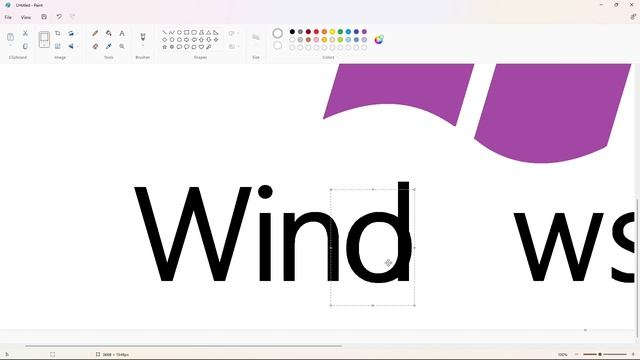Click the Rotate icon

pyautogui.click(x=71, y=33)
